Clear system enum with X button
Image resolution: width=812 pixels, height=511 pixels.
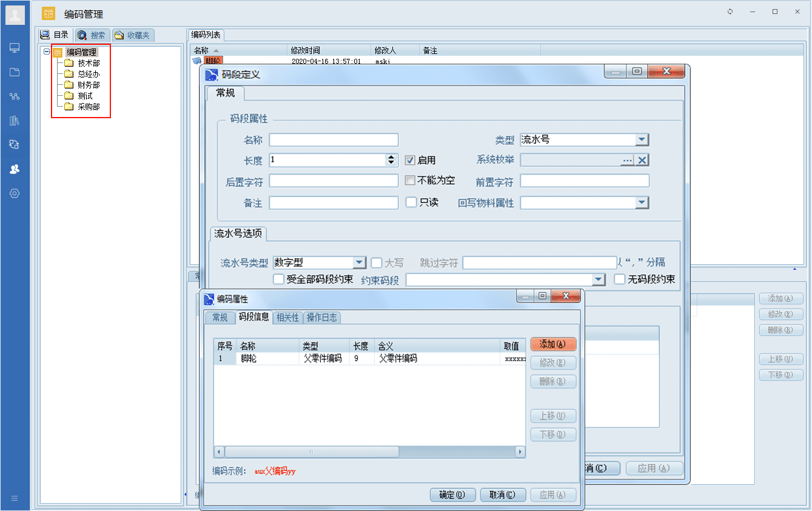point(642,160)
